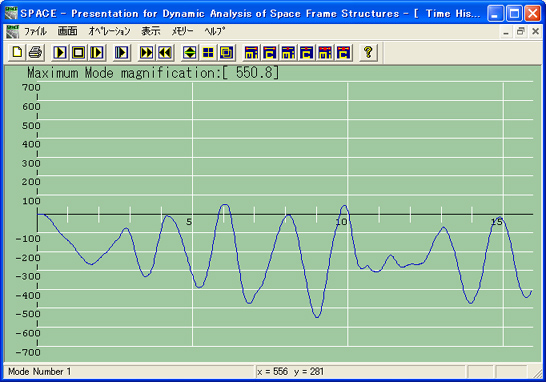The width and height of the screenshot is (546, 382).
Task: Open the ファイル menu
Action: pos(35,32)
